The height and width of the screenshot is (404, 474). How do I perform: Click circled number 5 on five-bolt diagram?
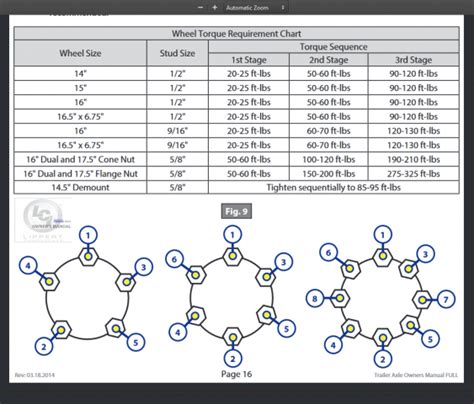click(x=136, y=342)
